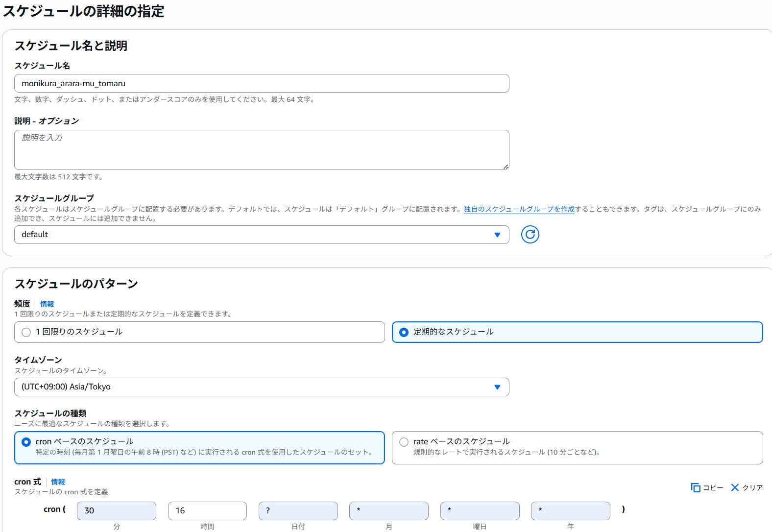Click the cron minutes field showing 30

click(117, 511)
